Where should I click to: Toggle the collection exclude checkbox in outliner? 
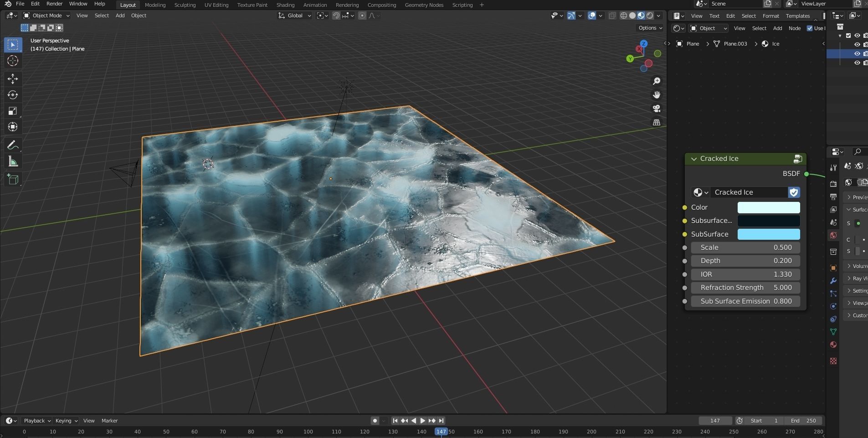(848, 36)
